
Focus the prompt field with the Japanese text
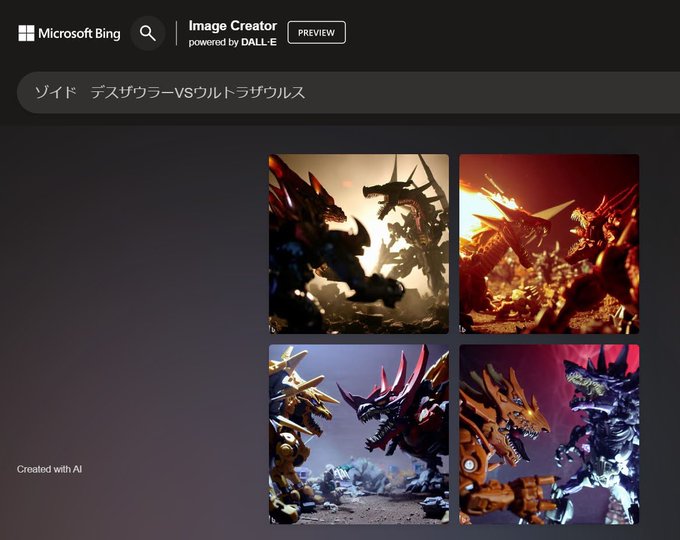pyautogui.click(x=348, y=92)
